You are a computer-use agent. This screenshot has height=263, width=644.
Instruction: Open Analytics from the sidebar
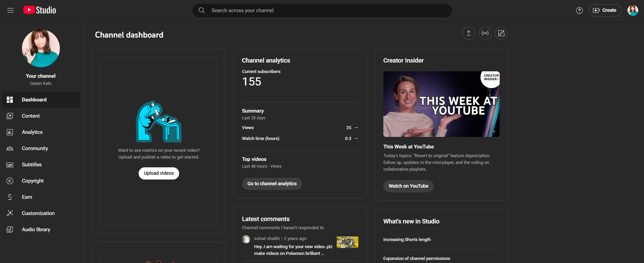coord(32,132)
